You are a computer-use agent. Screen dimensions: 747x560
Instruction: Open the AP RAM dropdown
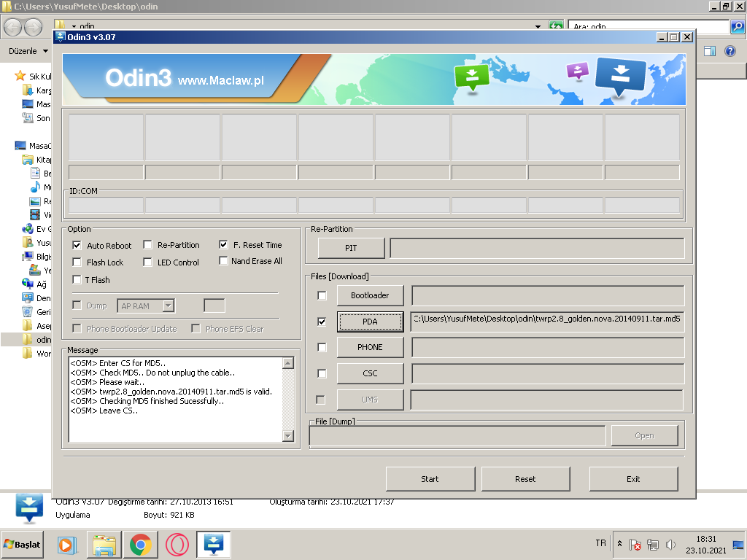pos(169,306)
